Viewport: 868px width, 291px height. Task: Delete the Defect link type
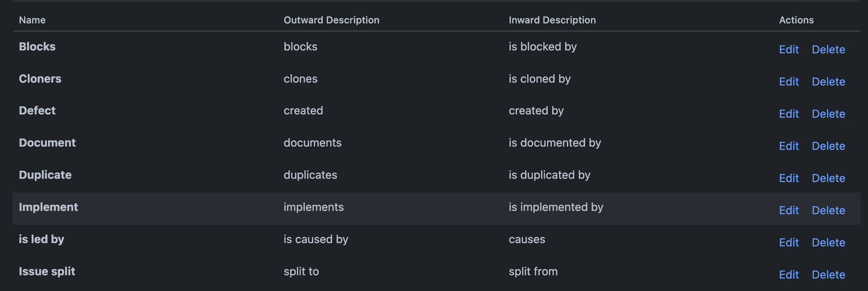[x=828, y=114]
